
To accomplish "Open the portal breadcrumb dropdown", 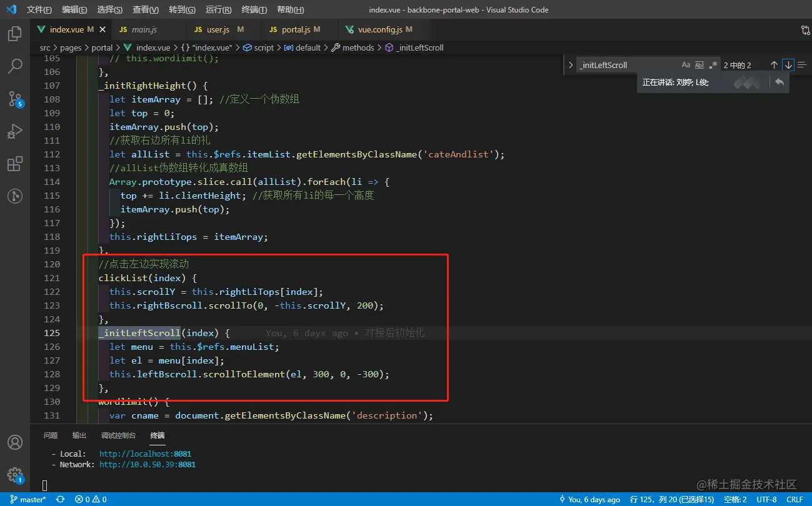I will [102, 47].
